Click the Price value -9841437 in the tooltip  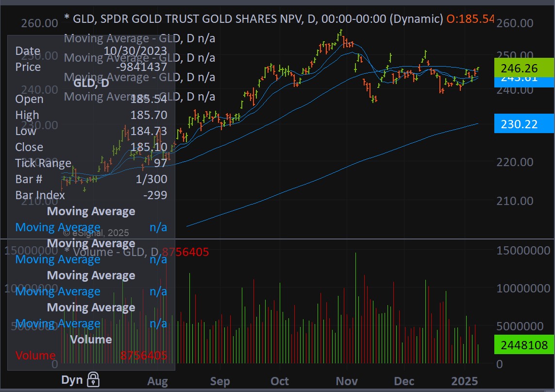pyautogui.click(x=141, y=67)
